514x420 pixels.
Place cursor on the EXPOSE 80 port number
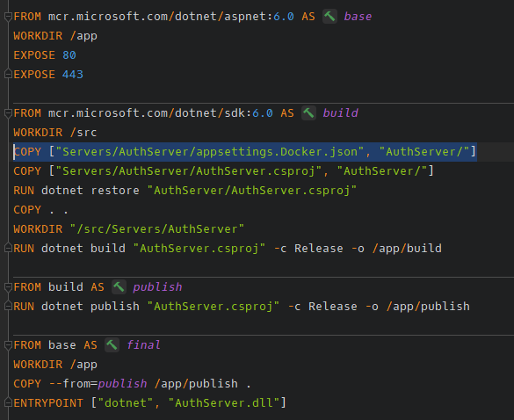tap(69, 55)
